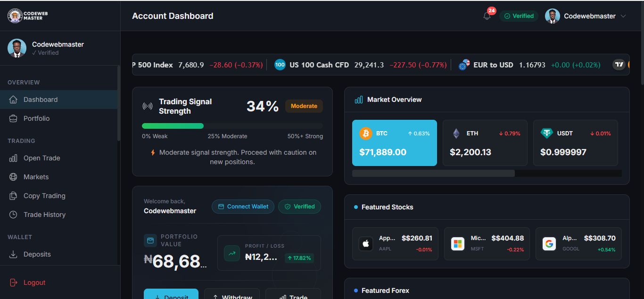Click the EUR to USD flag icon
Viewport: 644px width, 299px height.
464,65
